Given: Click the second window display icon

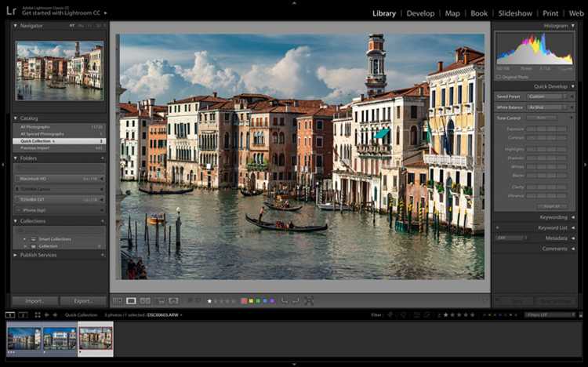Looking at the screenshot, I should point(24,314).
